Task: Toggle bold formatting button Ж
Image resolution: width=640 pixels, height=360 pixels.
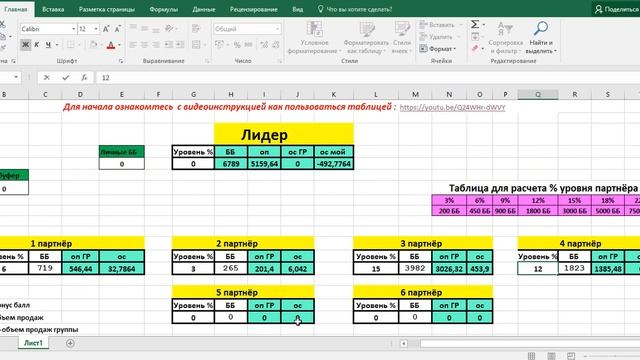Action: [25, 44]
